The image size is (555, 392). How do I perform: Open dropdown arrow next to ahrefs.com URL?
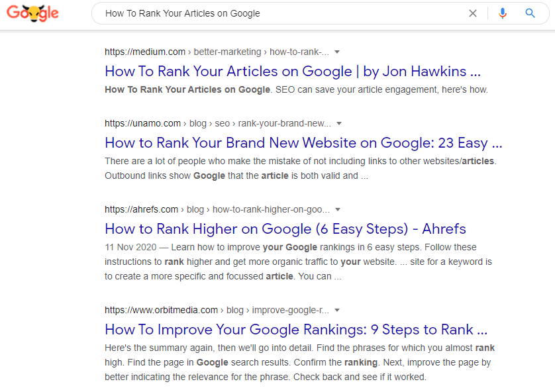point(338,209)
